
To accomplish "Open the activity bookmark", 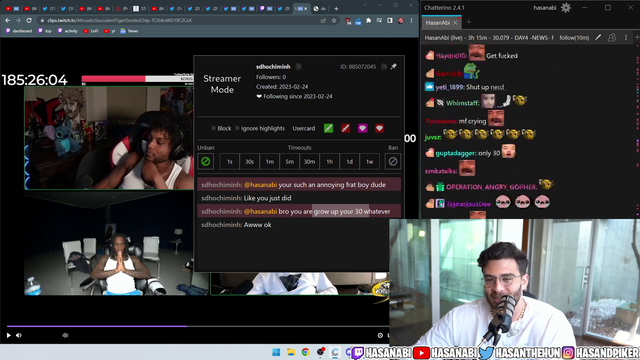I will pos(68,31).
